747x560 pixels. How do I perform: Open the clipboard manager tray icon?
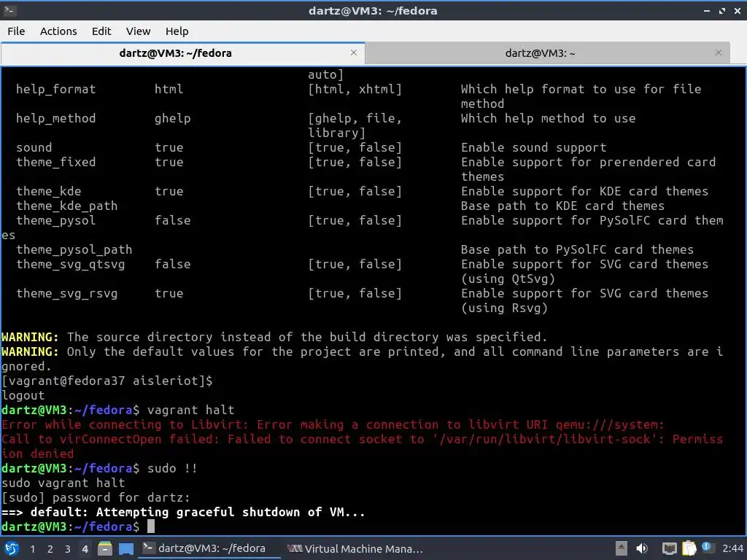point(689,548)
